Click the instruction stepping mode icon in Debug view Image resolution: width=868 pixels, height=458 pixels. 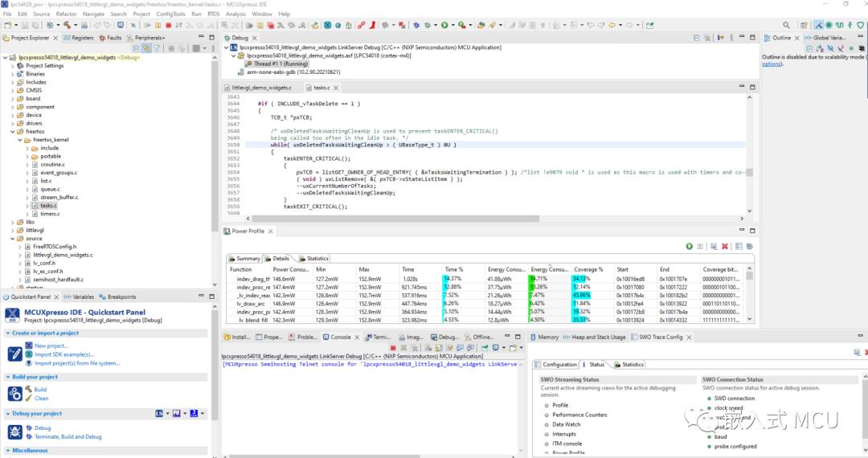coord(720,38)
